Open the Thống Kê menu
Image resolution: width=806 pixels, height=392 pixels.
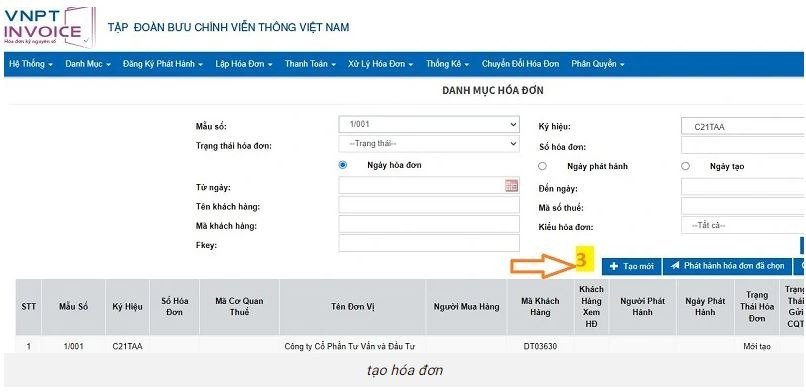pyautogui.click(x=447, y=64)
